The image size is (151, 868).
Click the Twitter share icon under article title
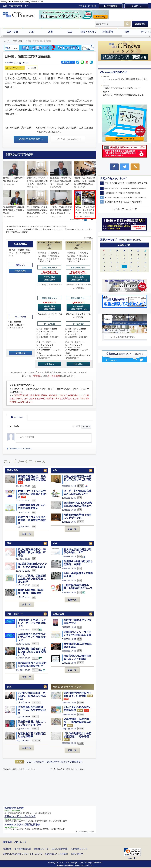(78, 62)
